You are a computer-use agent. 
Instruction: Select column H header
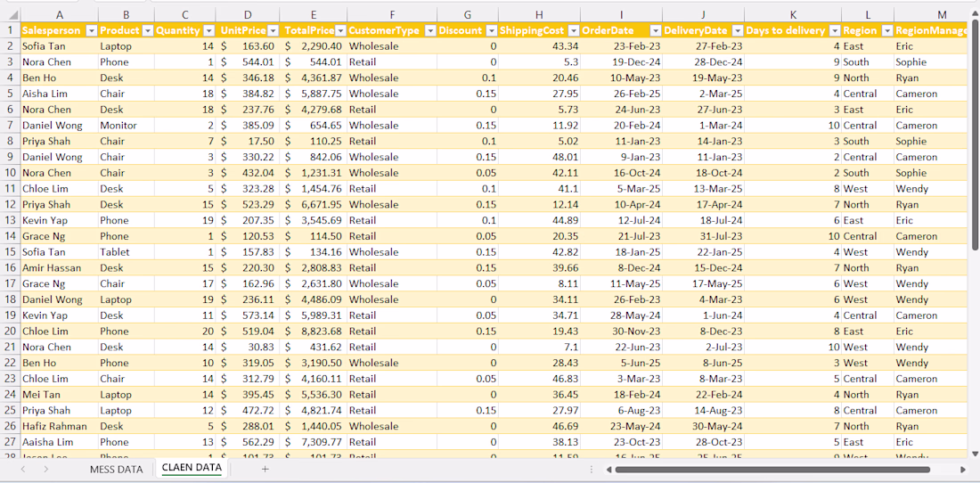tap(539, 14)
